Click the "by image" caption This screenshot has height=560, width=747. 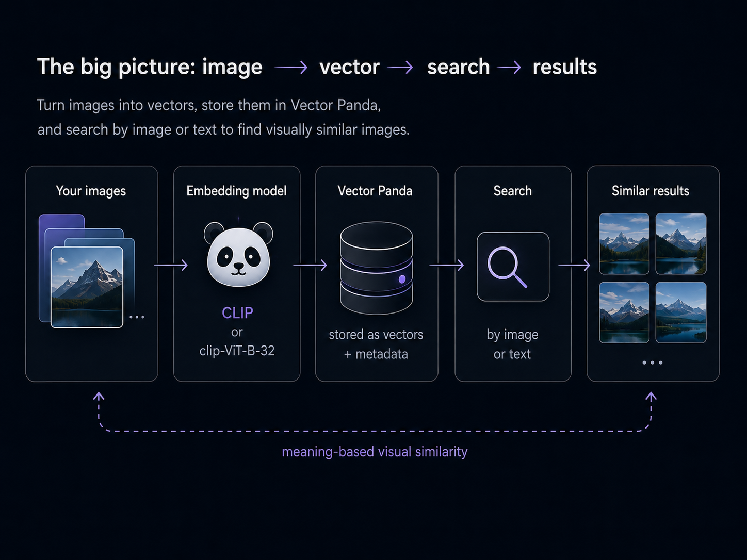[x=512, y=335]
